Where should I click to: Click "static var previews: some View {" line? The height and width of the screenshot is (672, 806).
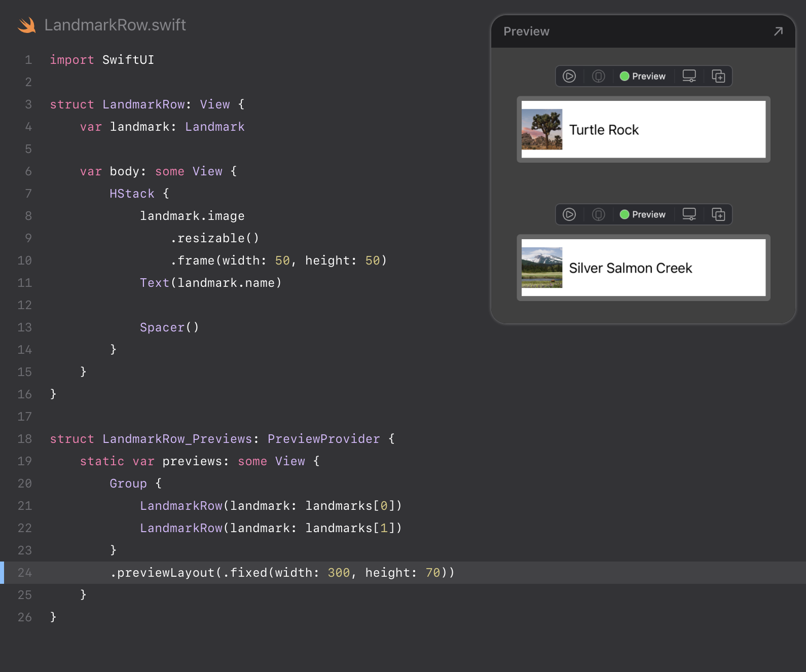[x=200, y=461]
